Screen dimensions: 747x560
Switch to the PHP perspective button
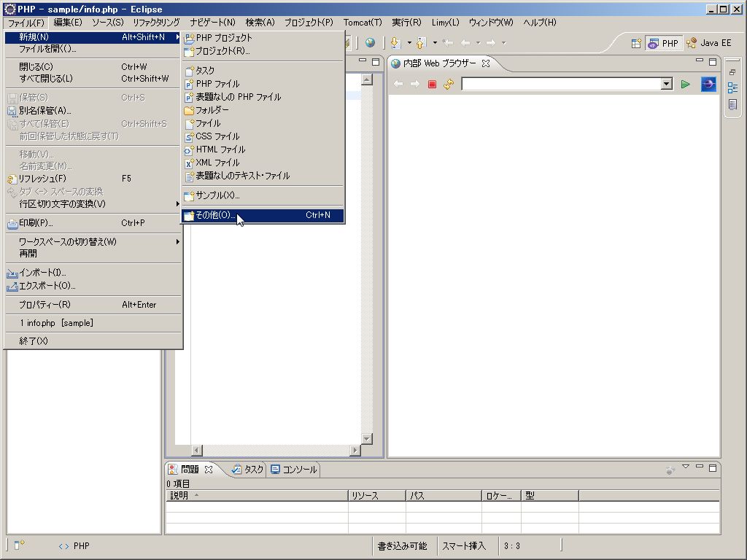pyautogui.click(x=663, y=43)
